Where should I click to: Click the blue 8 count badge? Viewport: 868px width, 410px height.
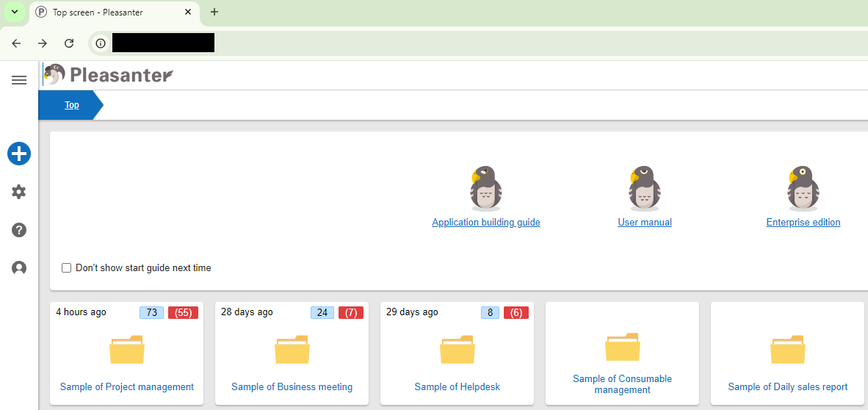[490, 313]
